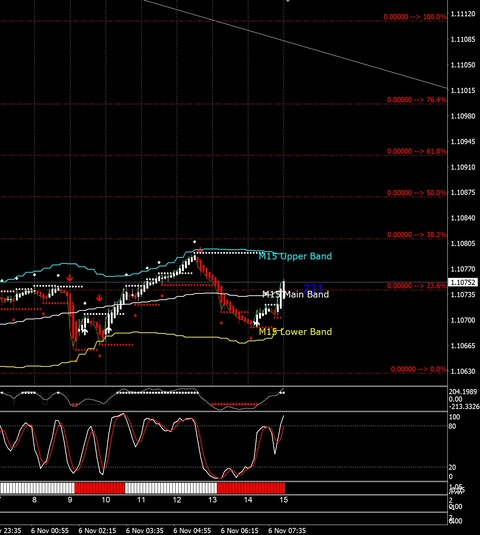Select the Fibonacci 38.2% level label
The image size is (480, 535).
coord(417,235)
